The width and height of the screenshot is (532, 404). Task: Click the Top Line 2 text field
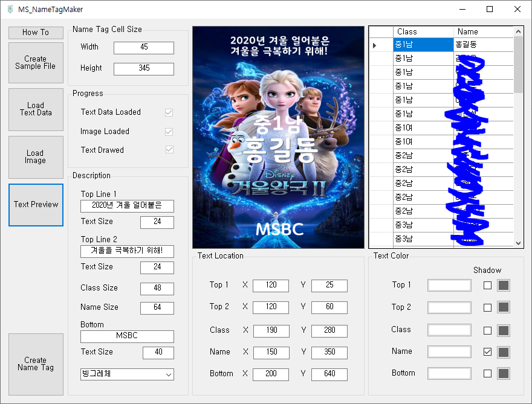pos(127,251)
